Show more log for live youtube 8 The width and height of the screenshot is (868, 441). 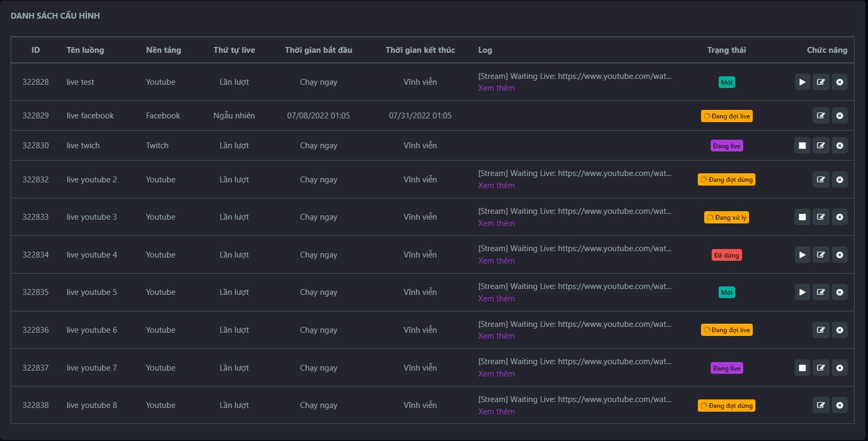pos(496,412)
